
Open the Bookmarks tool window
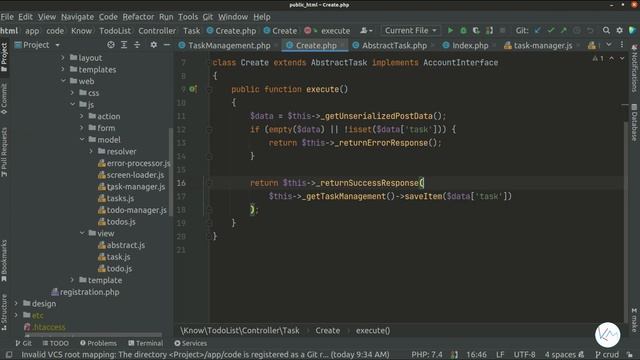[4, 260]
